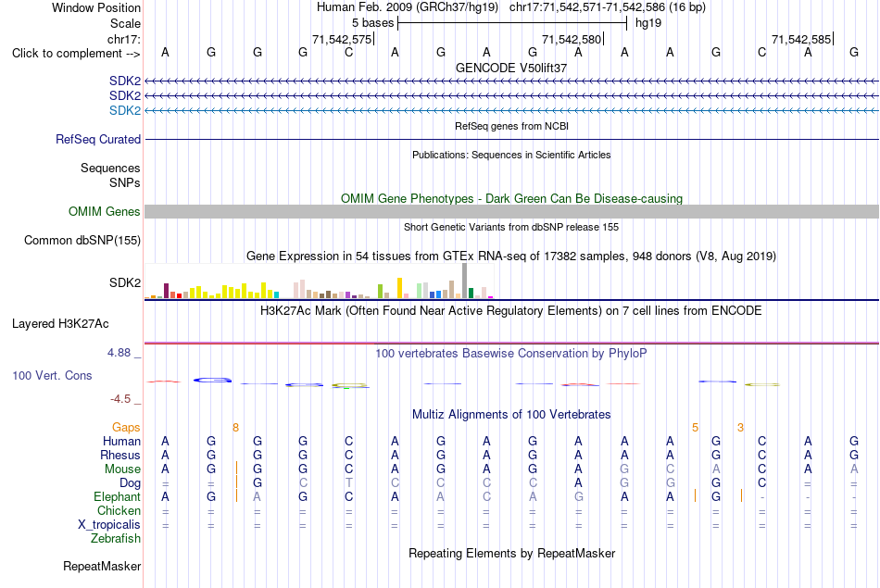
Task: Click the 71,542,585 position marker
Action: click(801, 39)
